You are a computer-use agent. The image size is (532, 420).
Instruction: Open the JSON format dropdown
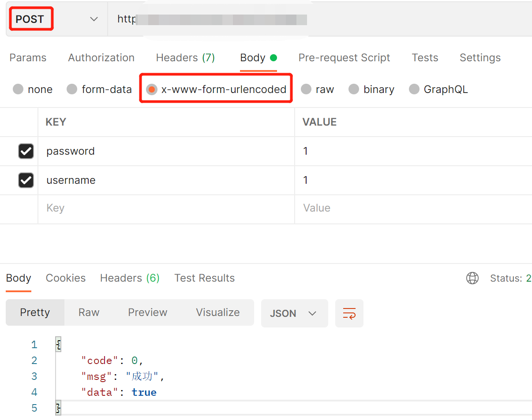tap(294, 313)
